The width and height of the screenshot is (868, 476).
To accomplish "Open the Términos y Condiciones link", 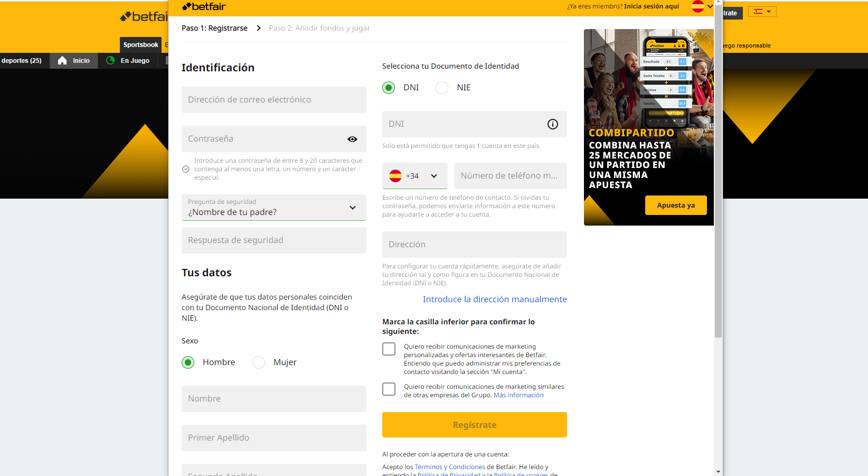I will [x=450, y=467].
